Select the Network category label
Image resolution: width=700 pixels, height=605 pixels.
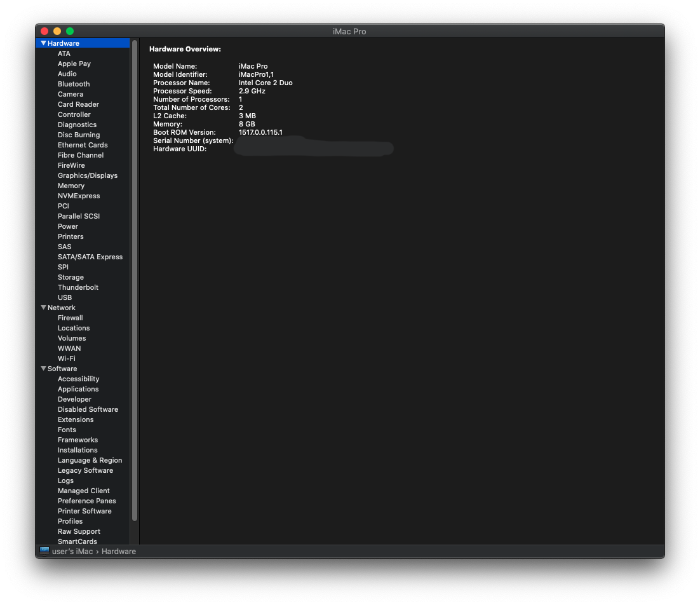62,308
